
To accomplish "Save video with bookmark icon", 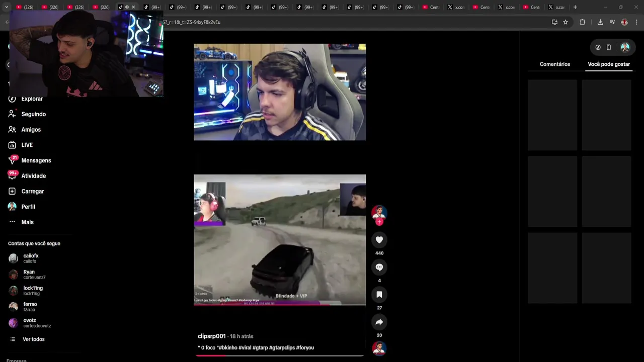I will coord(379,294).
